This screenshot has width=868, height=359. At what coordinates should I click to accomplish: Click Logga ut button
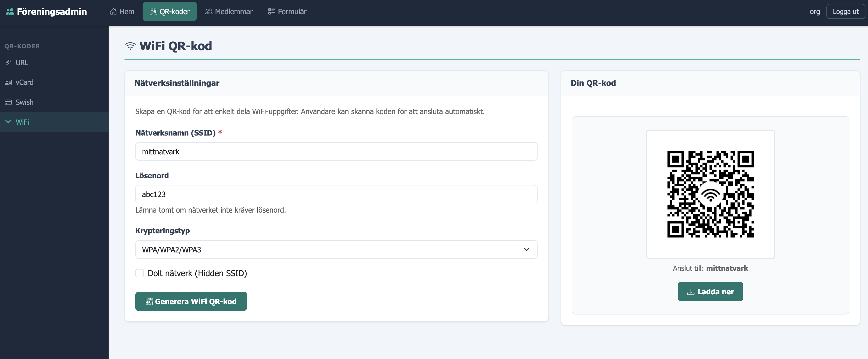coord(846,12)
